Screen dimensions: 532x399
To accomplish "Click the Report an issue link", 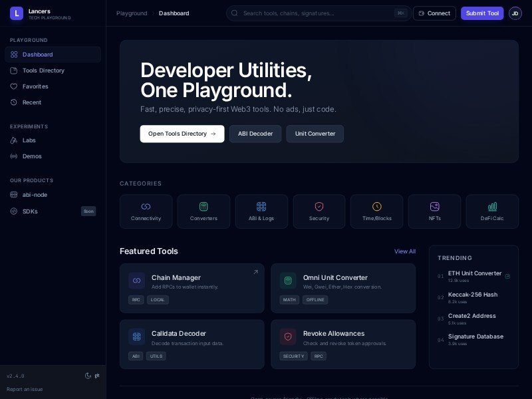I will [x=25, y=389].
